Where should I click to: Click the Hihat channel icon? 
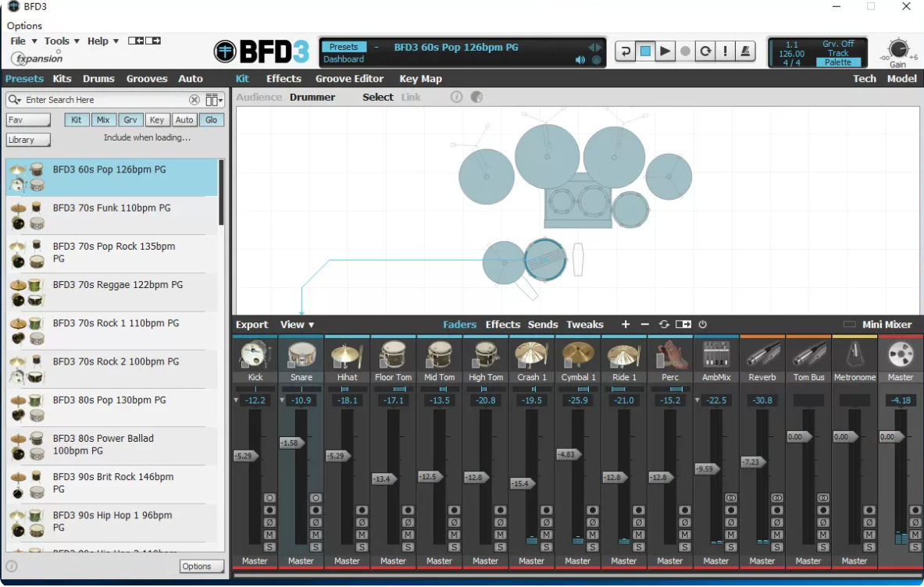347,355
